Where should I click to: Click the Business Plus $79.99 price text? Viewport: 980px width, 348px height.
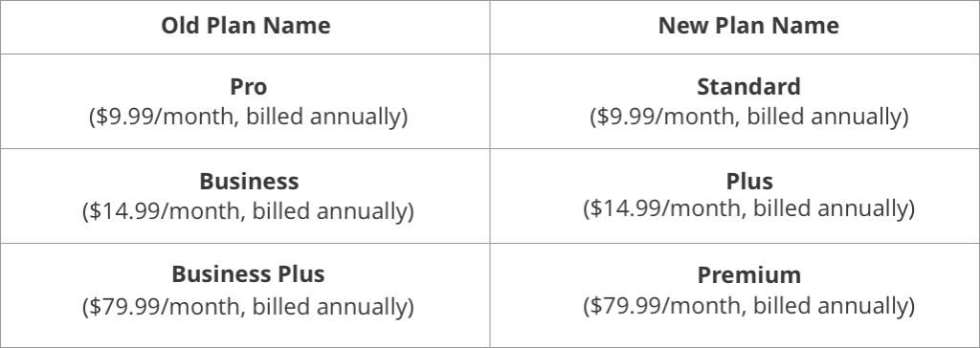248,307
